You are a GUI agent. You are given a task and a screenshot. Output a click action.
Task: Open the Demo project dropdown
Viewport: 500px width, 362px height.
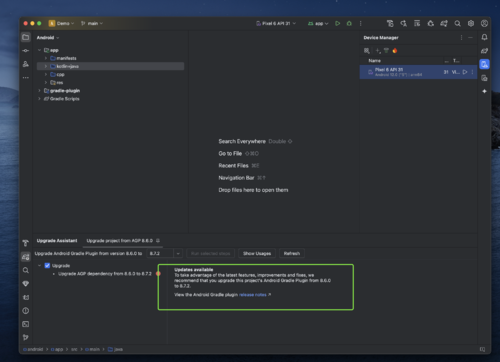pos(61,23)
